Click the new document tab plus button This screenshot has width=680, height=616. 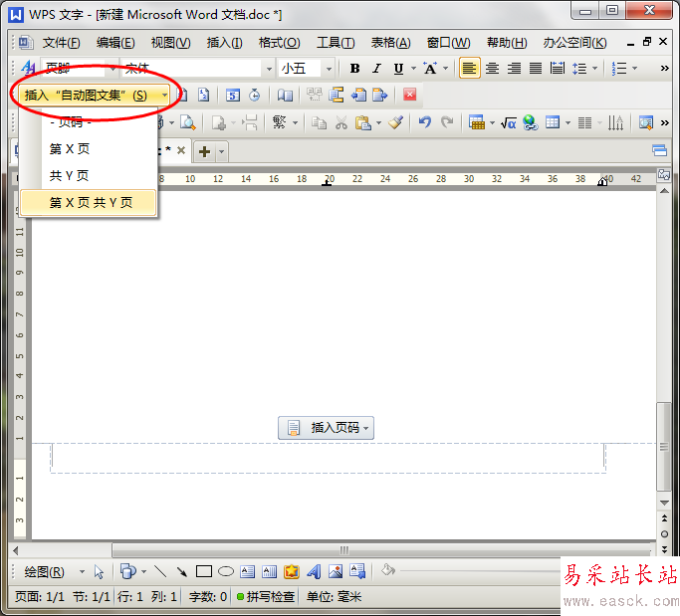tap(205, 151)
